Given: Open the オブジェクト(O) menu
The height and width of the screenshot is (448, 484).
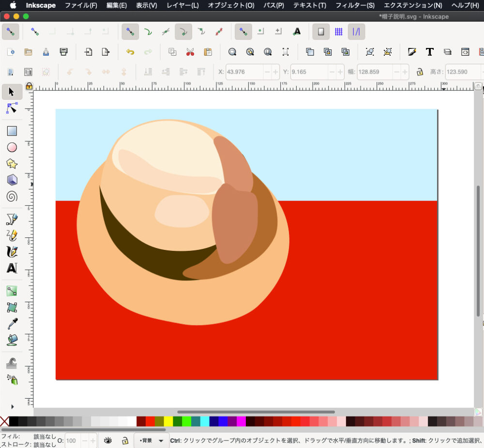Looking at the screenshot, I should [231, 5].
